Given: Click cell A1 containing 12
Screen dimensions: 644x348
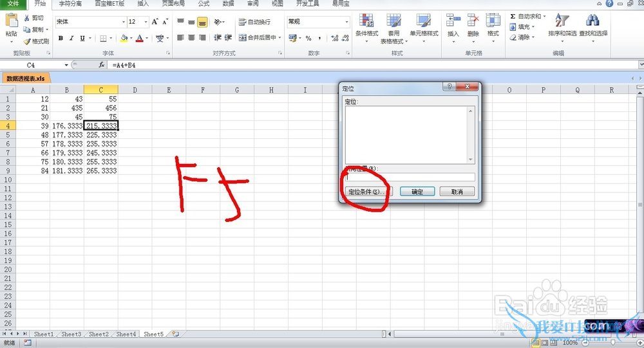Looking at the screenshot, I should 33,99.
